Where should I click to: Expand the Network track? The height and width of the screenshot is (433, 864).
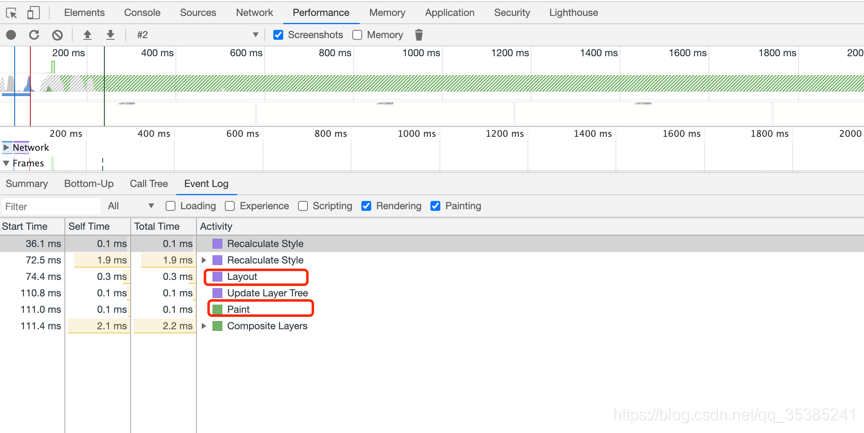click(6, 148)
